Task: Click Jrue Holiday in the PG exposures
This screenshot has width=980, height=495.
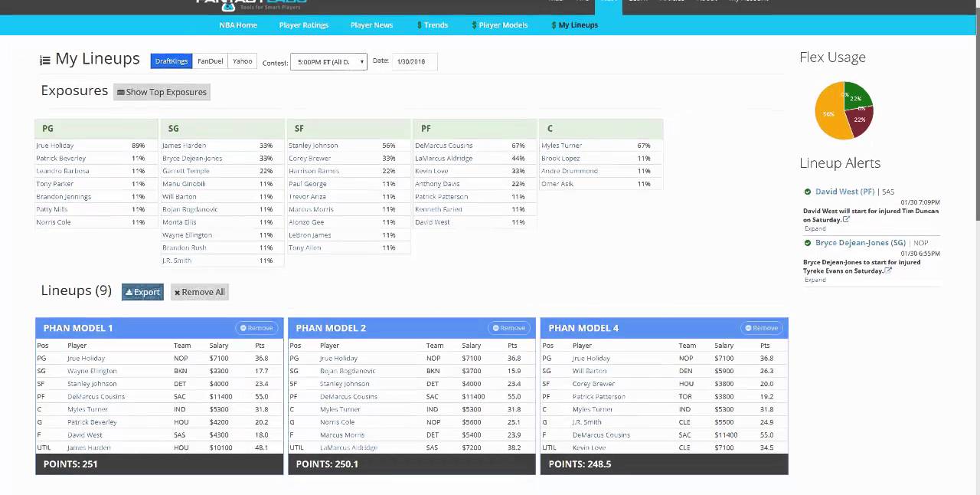Action: coord(54,146)
